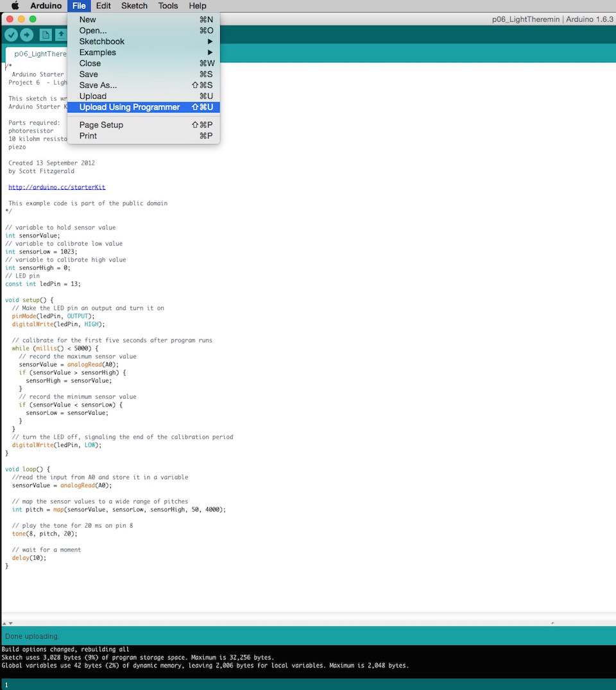
Task: Choose Upload from File menu
Action: click(144, 96)
